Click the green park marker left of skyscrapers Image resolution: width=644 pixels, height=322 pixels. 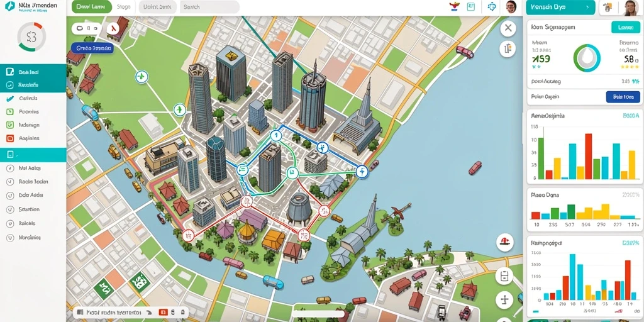pyautogui.click(x=179, y=109)
